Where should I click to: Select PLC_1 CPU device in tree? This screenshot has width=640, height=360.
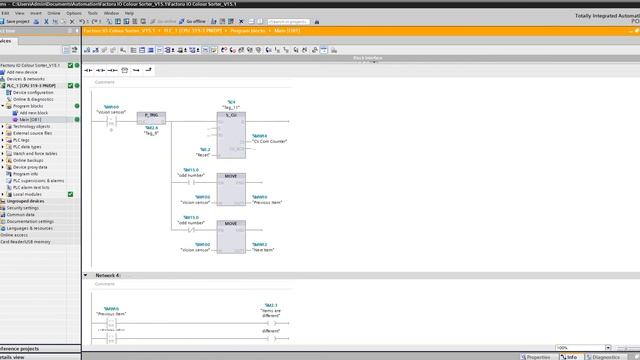[x=31, y=86]
